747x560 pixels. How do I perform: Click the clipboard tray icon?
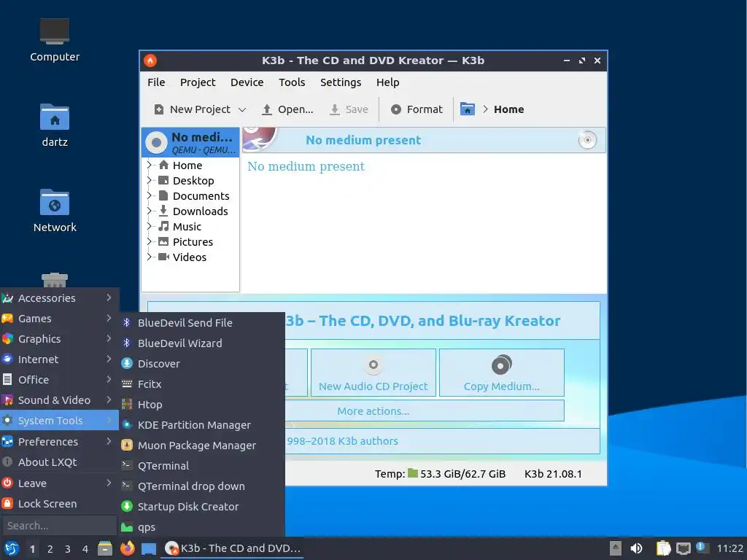pyautogui.click(x=664, y=548)
